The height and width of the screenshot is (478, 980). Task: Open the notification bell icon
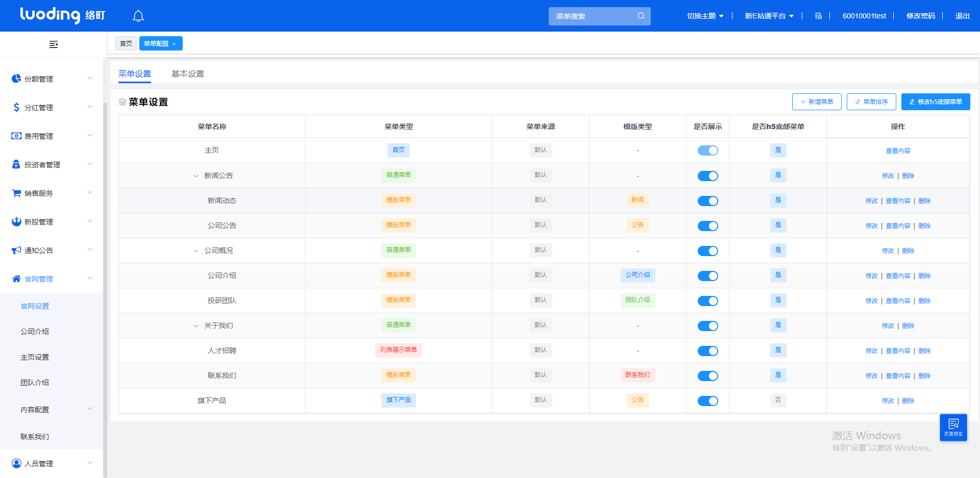point(138,16)
